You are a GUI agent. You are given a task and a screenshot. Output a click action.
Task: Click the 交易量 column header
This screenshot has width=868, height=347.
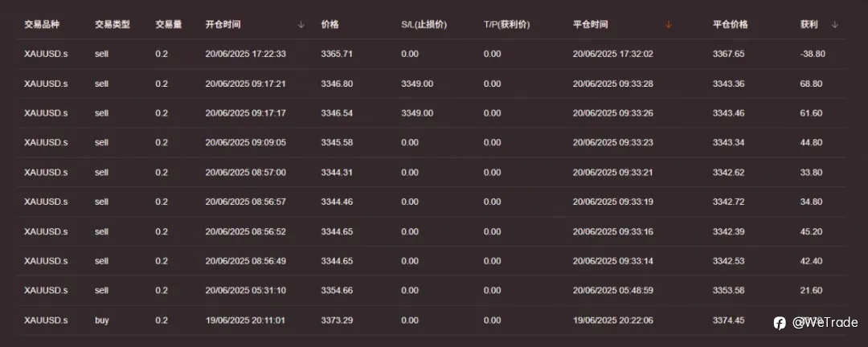point(169,24)
